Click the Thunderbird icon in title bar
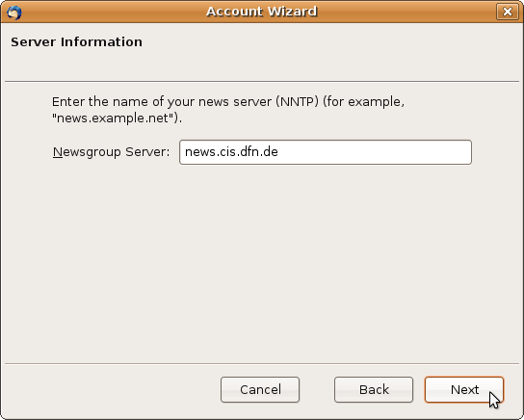This screenshot has height=420, width=524. tap(14, 13)
